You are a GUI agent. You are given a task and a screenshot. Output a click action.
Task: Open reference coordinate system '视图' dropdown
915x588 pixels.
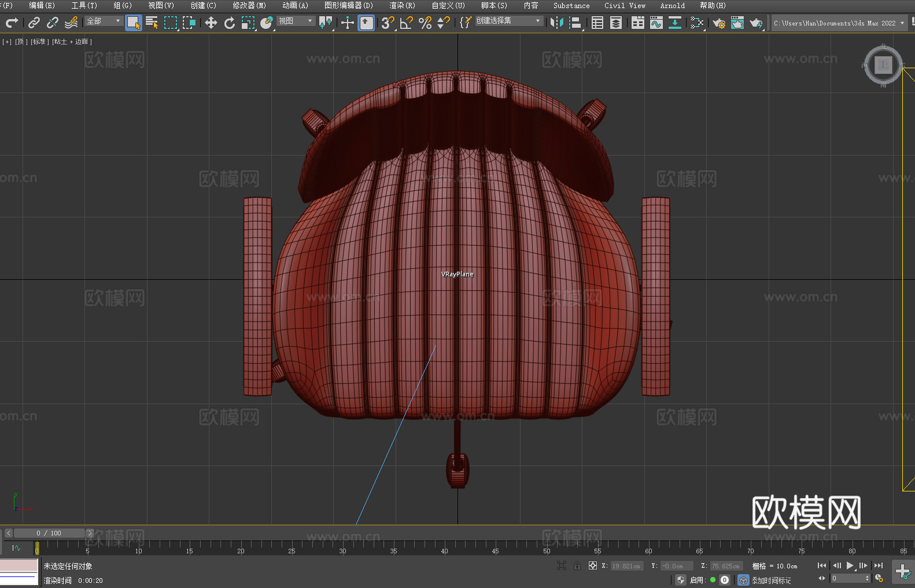[x=296, y=21]
